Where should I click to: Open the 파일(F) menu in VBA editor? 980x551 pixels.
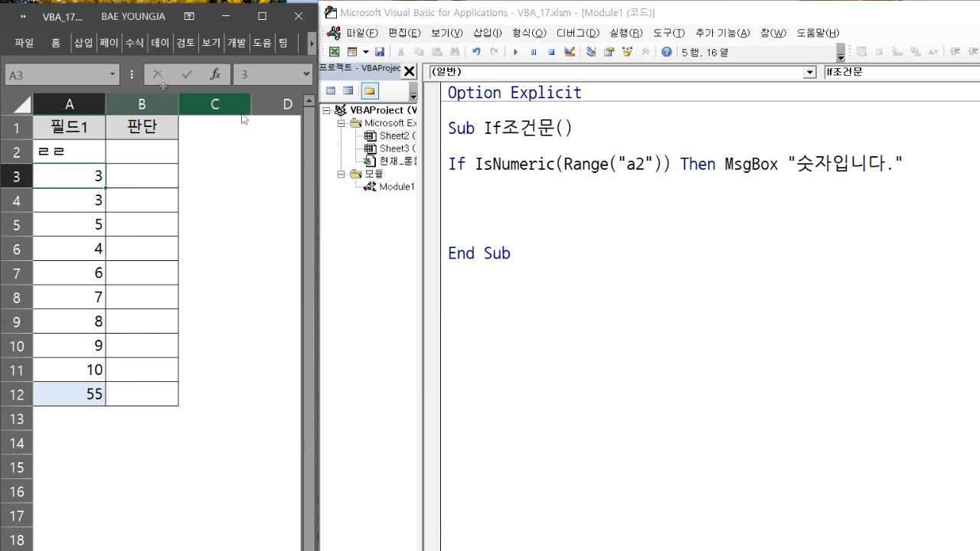[x=361, y=33]
